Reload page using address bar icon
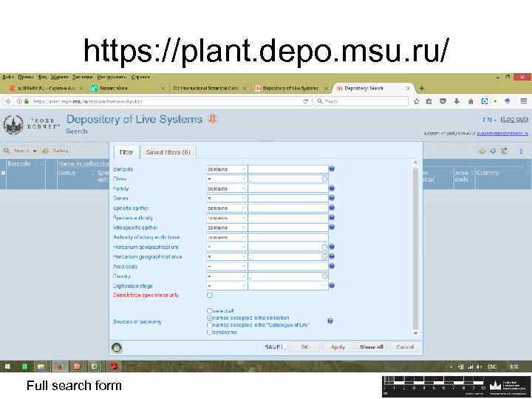The width and height of the screenshot is (532, 399). (306, 101)
